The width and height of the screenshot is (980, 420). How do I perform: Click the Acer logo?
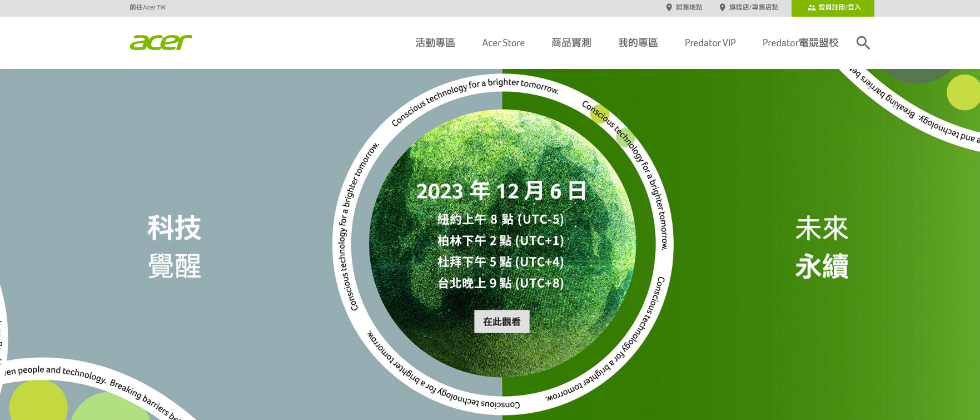161,42
